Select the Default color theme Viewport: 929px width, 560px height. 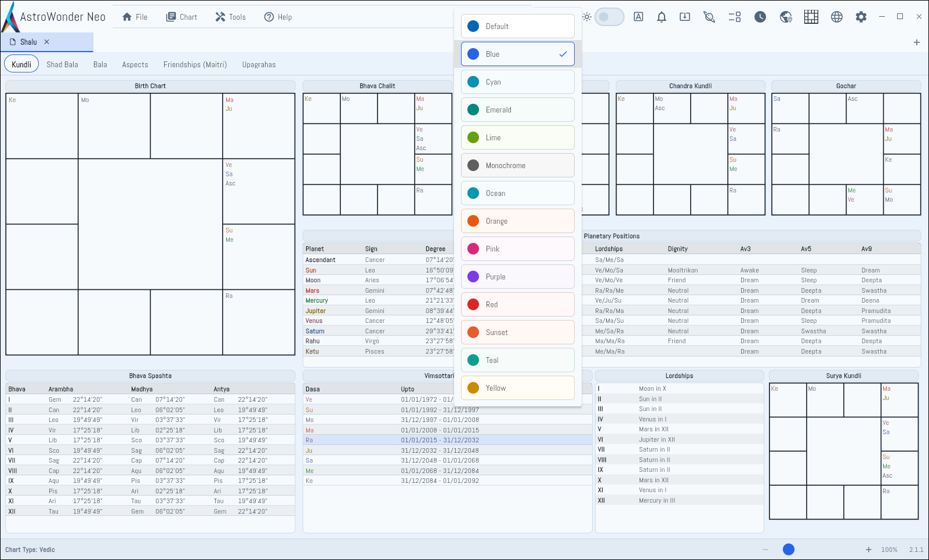(518, 26)
